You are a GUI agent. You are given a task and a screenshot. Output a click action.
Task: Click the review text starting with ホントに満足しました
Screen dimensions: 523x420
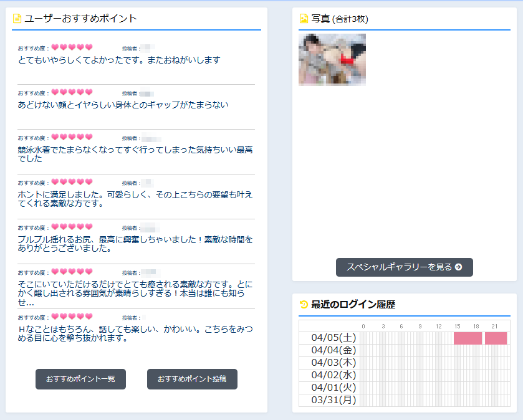135,199
